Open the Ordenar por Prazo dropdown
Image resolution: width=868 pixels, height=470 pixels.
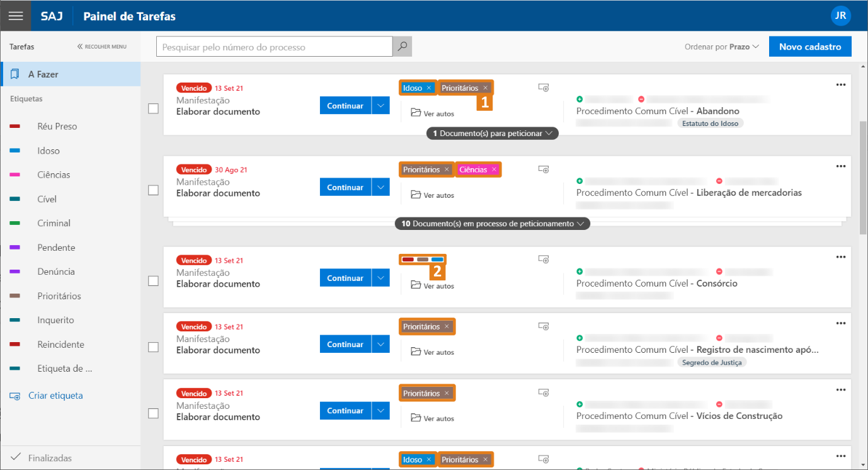(722, 47)
